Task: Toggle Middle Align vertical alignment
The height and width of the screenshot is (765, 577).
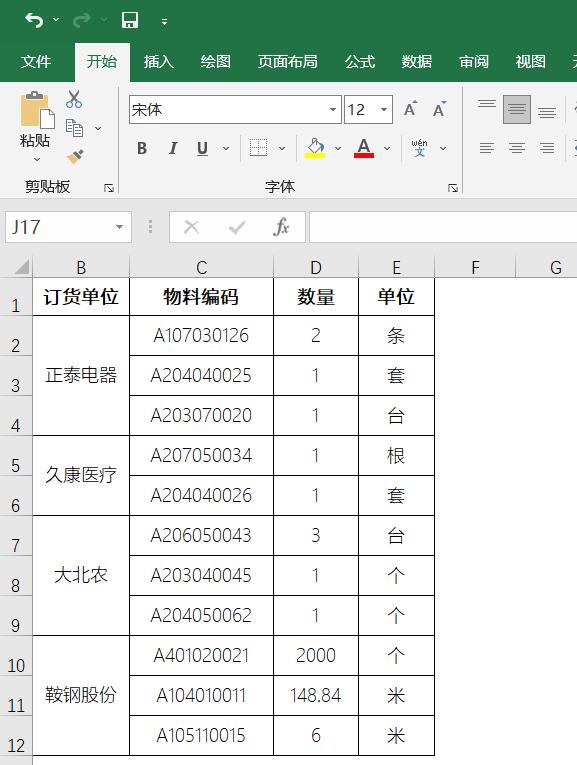Action: pos(517,109)
